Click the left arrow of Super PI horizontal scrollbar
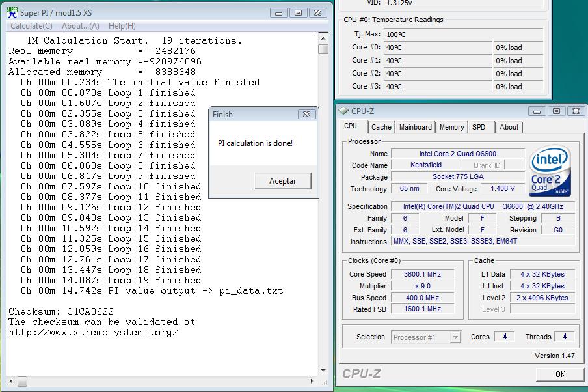The width and height of the screenshot is (588, 392). (x=11, y=381)
